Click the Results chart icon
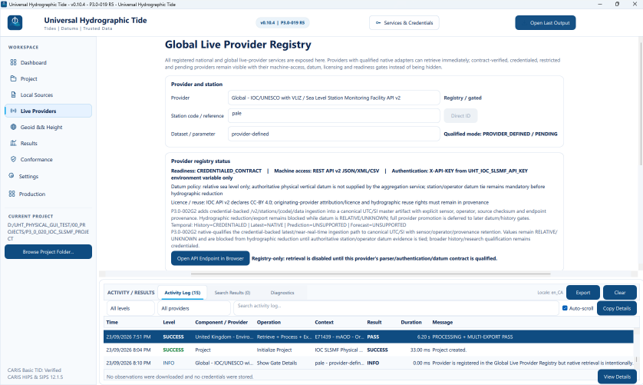The image size is (643, 385). tap(13, 143)
